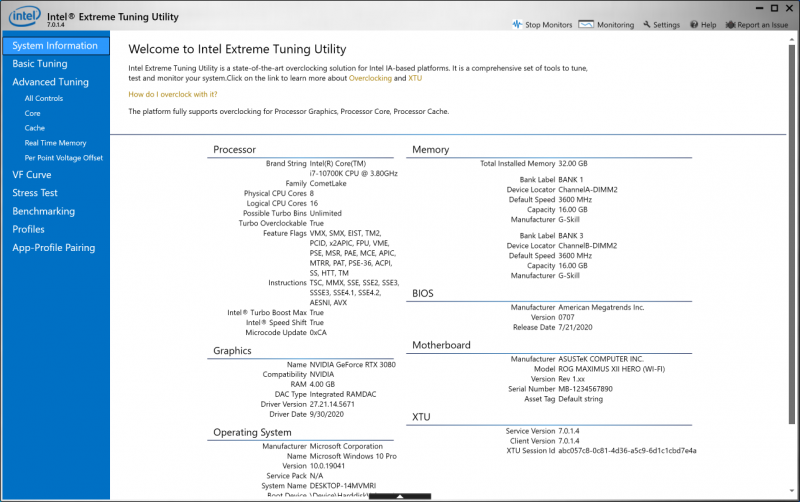Click the Monitoring button label
The height and width of the screenshot is (502, 800).
pos(615,24)
